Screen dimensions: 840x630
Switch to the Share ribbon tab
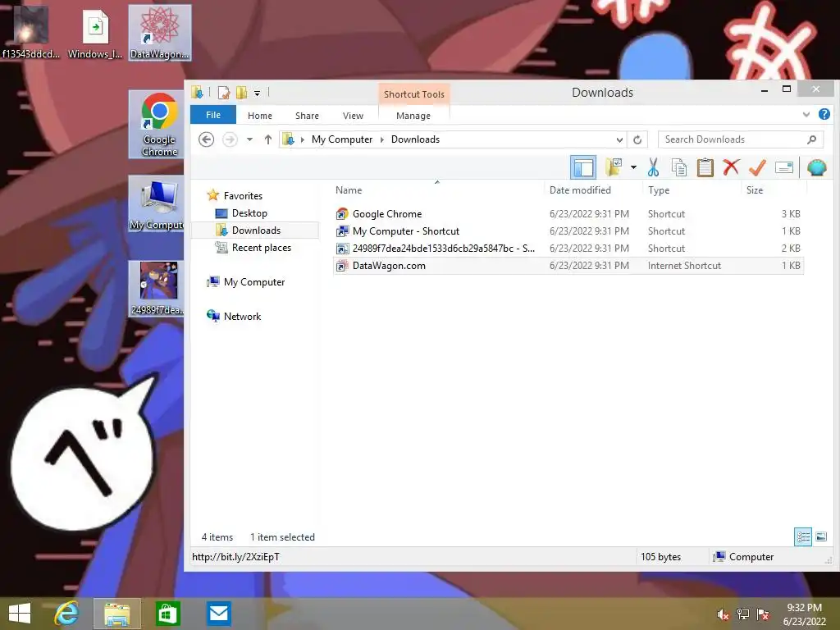click(307, 116)
